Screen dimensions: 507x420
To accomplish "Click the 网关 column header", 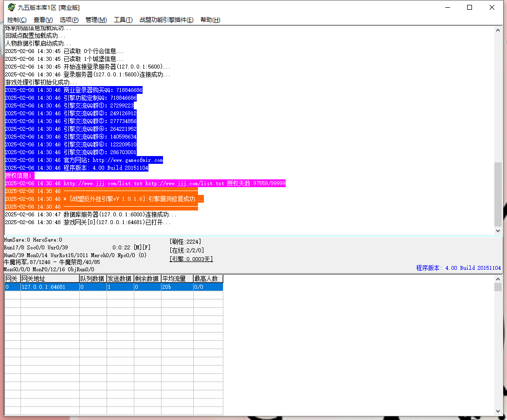I will [x=13, y=279].
